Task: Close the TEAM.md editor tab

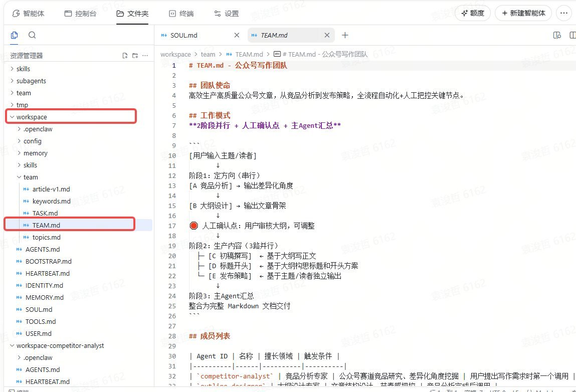Action: tap(327, 35)
